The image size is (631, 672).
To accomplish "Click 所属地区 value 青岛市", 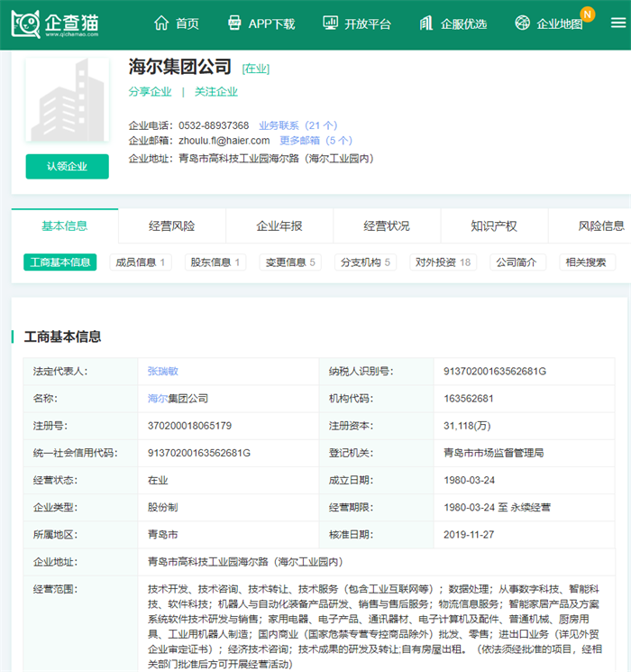I will click(x=163, y=534).
